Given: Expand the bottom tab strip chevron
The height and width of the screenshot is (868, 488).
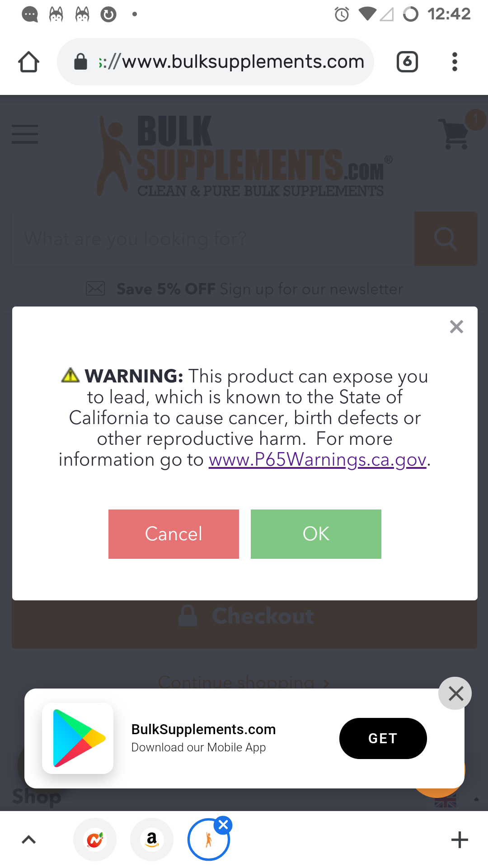Looking at the screenshot, I should 29,840.
